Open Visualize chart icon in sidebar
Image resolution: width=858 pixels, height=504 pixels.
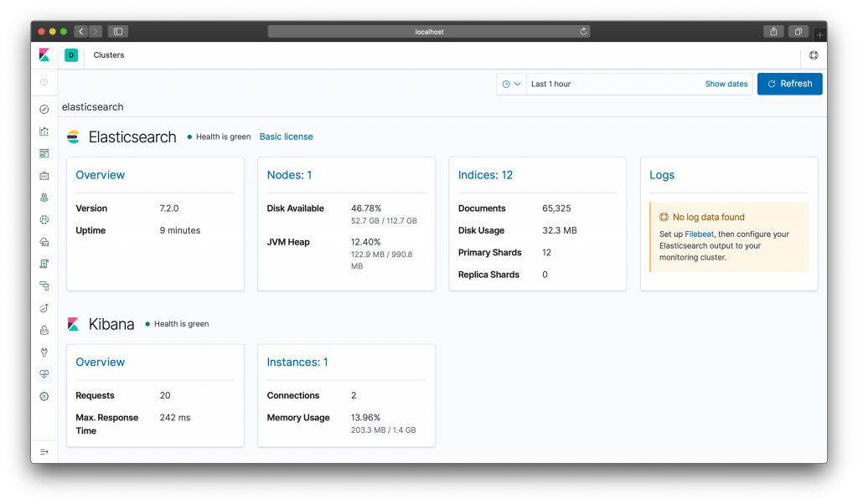click(x=44, y=131)
